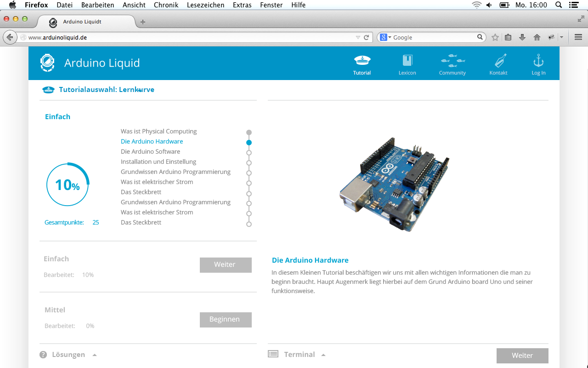This screenshot has height=368, width=588.
Task: Click the Lösungen question mark icon
Action: click(x=43, y=355)
